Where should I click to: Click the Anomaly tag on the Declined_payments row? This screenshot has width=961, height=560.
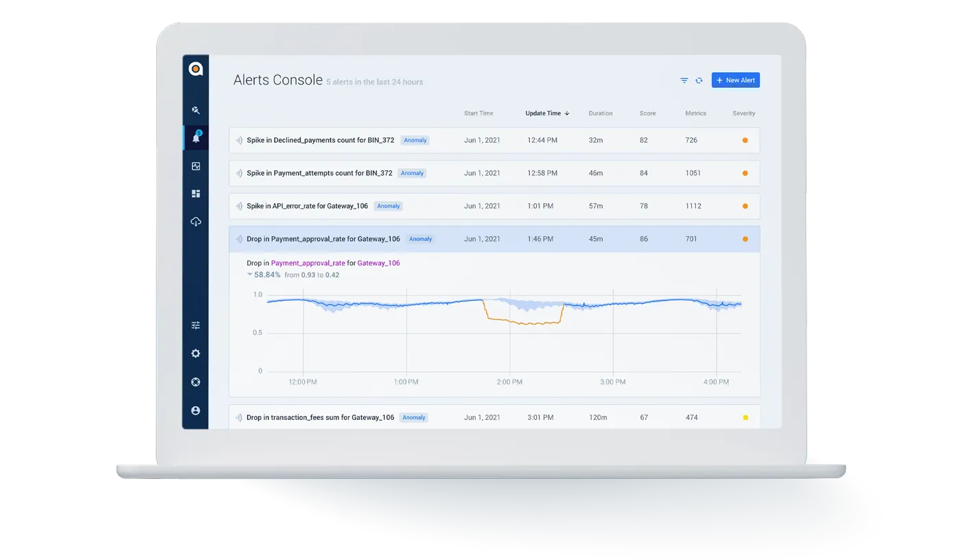[x=415, y=140]
